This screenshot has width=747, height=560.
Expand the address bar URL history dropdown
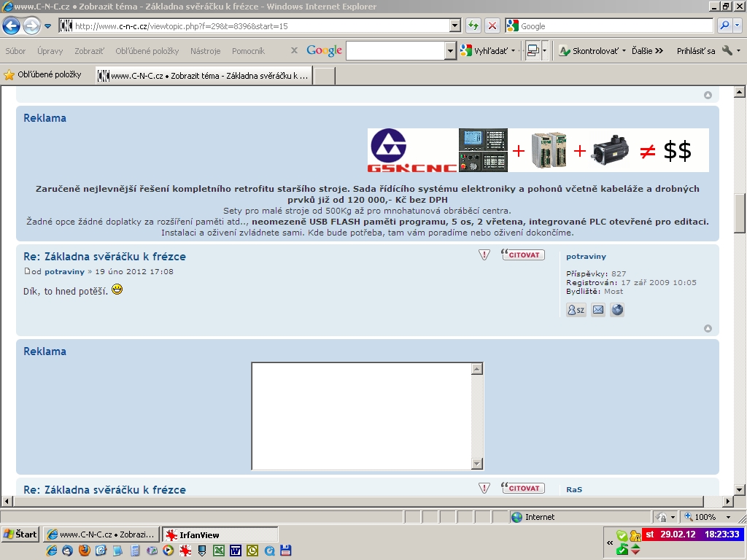tap(455, 26)
